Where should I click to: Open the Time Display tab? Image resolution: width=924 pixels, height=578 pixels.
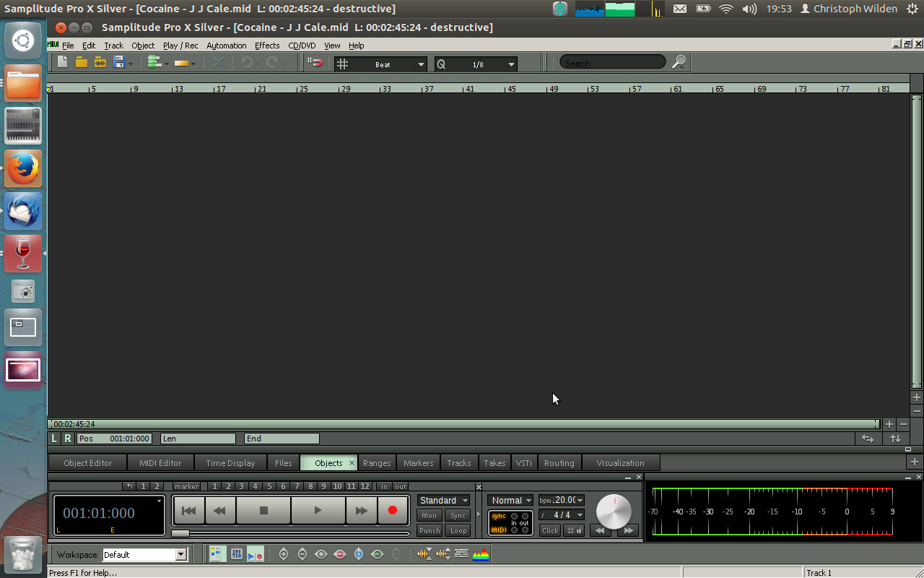click(230, 462)
